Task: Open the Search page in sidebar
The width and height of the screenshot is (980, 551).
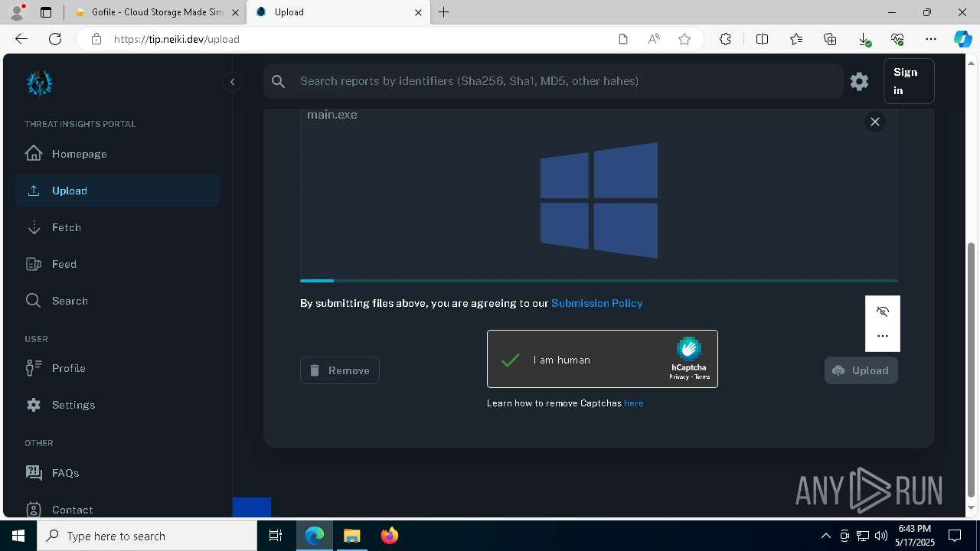Action: click(117, 301)
